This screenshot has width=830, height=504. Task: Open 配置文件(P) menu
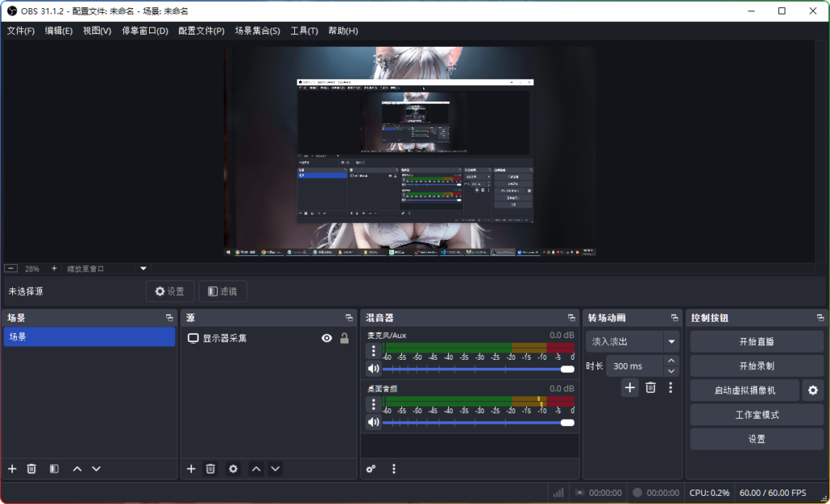[201, 31]
